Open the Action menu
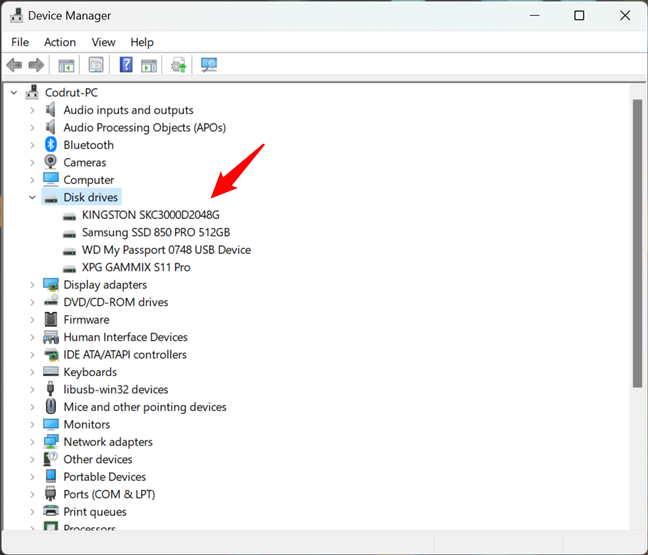 tap(60, 42)
